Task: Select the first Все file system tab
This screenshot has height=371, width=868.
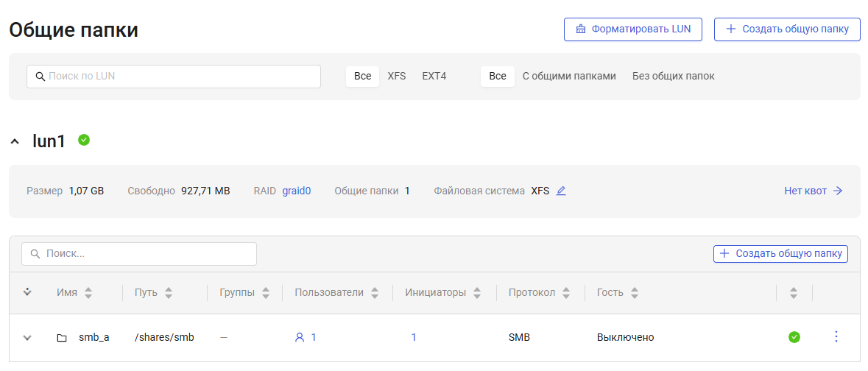Action: (362, 77)
